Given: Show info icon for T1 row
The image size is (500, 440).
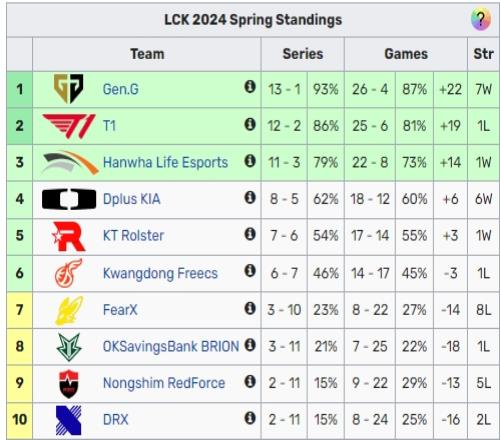Looking at the screenshot, I should pyautogui.click(x=250, y=124).
